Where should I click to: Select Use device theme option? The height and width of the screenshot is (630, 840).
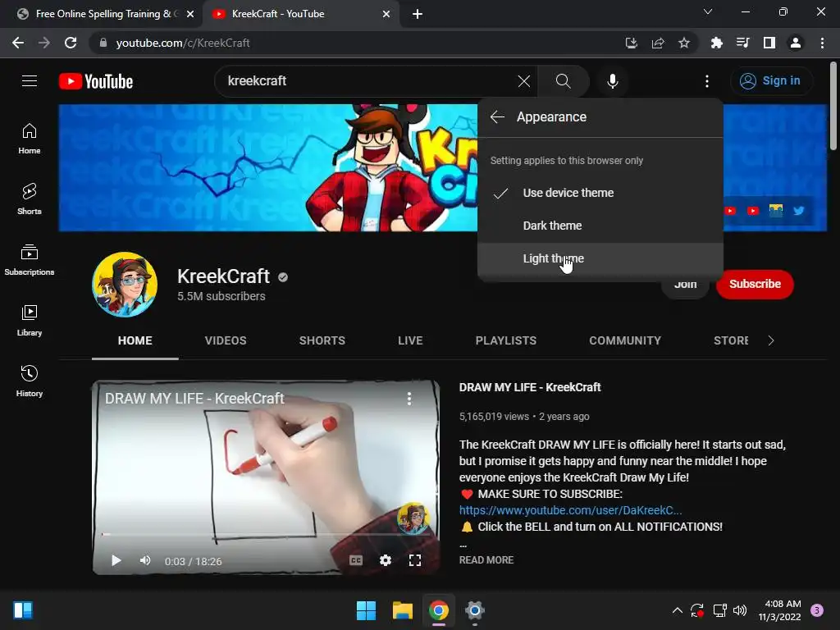pos(600,193)
